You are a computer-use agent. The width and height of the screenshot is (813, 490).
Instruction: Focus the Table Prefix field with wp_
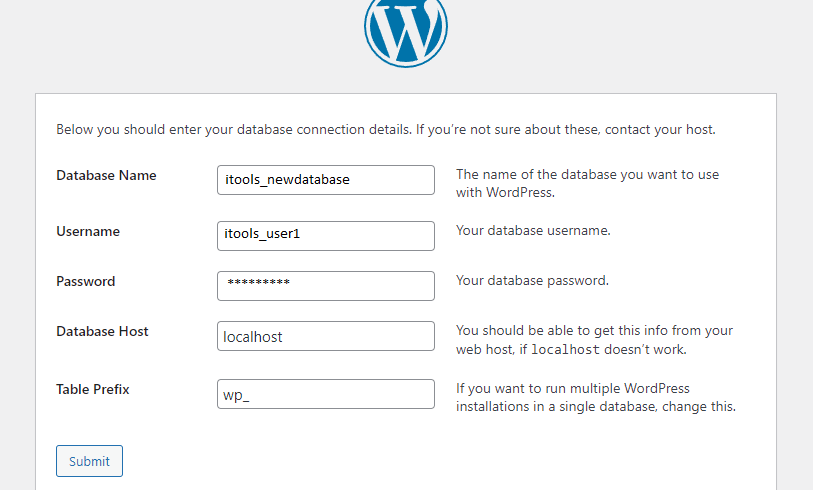[326, 394]
